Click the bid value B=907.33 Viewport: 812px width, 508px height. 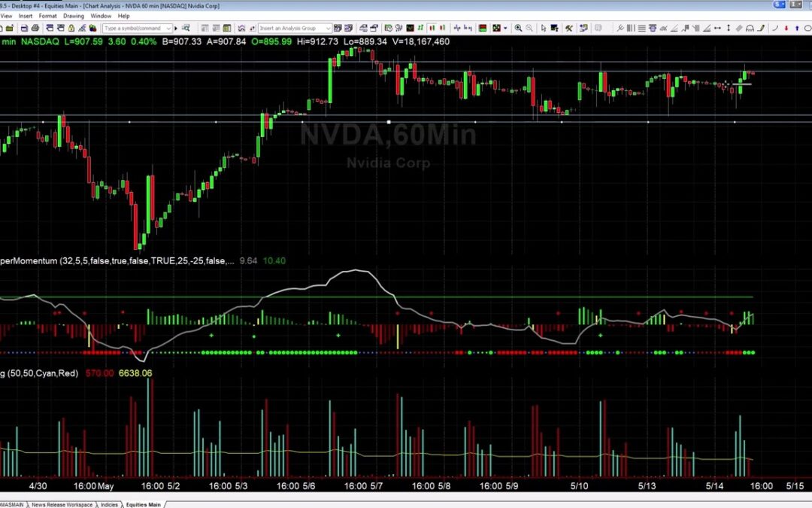tap(182, 41)
